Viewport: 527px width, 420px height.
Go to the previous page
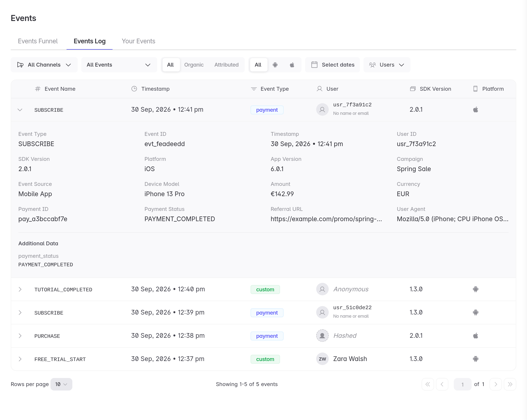pos(442,384)
